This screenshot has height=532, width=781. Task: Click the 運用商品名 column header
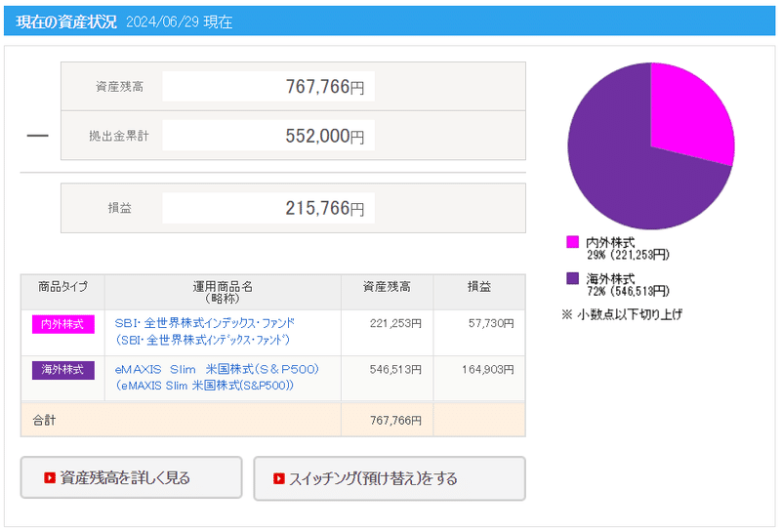tap(223, 292)
